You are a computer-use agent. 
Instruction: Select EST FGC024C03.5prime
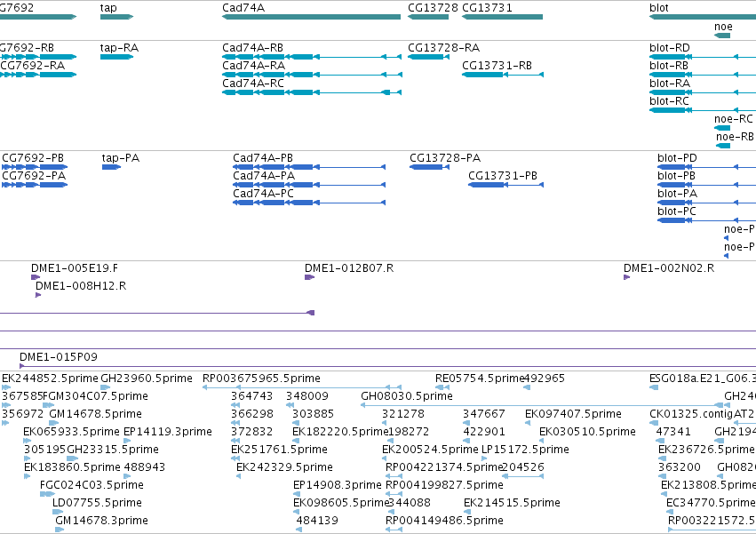click(92, 485)
